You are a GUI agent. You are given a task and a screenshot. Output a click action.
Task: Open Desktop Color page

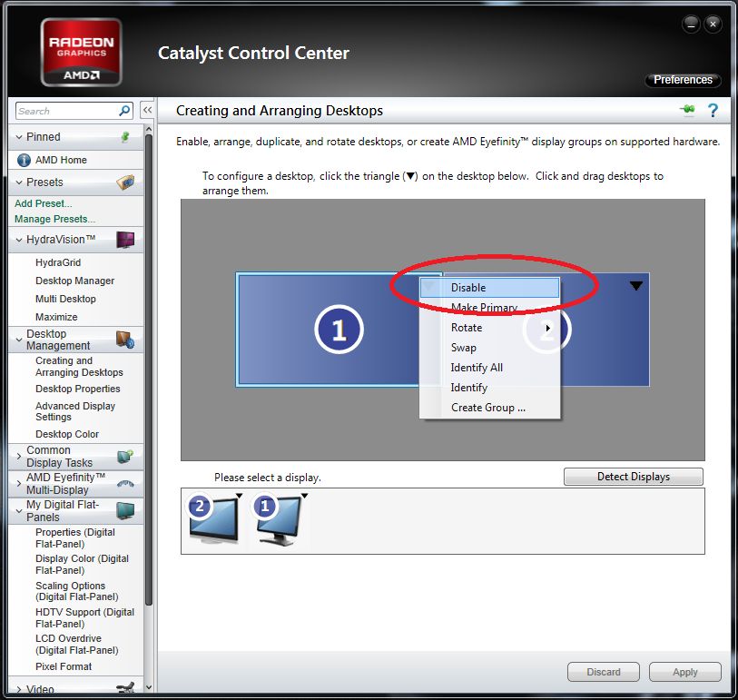click(x=67, y=434)
